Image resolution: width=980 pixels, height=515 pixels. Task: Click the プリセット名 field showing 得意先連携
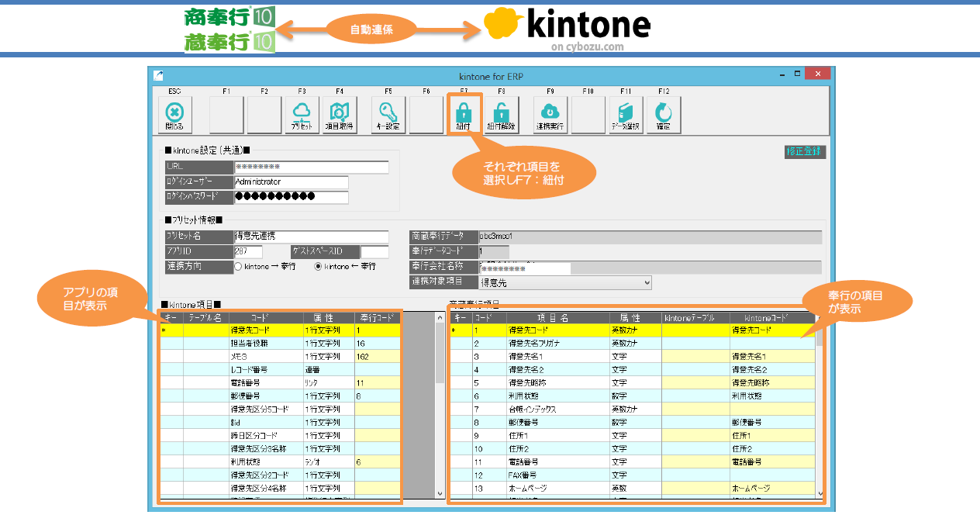311,237
